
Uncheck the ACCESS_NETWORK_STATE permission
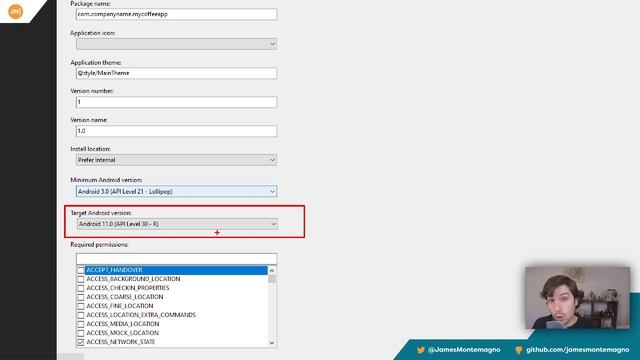pos(81,342)
